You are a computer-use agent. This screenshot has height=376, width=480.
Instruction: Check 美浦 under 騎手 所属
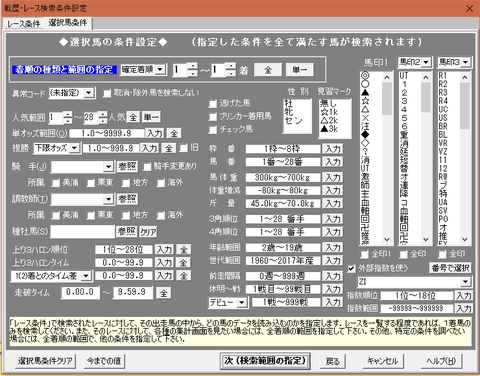56,183
